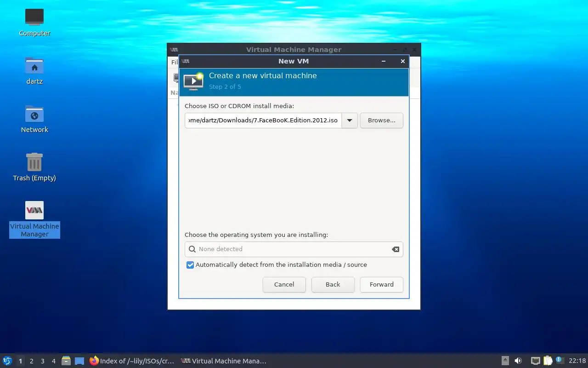Switch to workspace 1
Viewport: 588px width, 368px height.
click(x=20, y=361)
